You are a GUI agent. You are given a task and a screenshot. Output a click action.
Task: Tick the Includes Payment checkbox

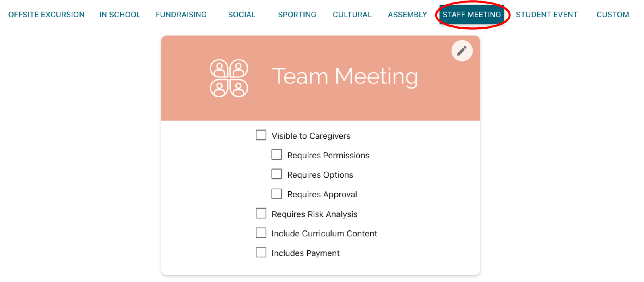pos(261,253)
